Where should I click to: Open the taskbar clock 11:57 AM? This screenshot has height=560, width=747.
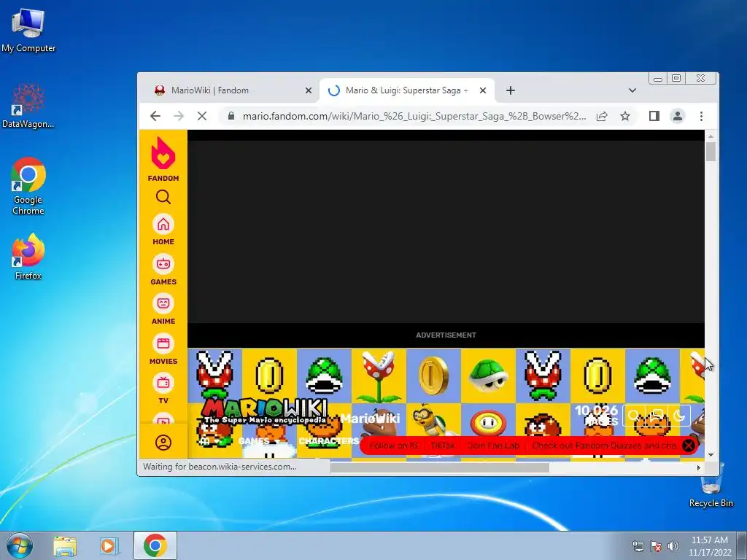coord(710,546)
